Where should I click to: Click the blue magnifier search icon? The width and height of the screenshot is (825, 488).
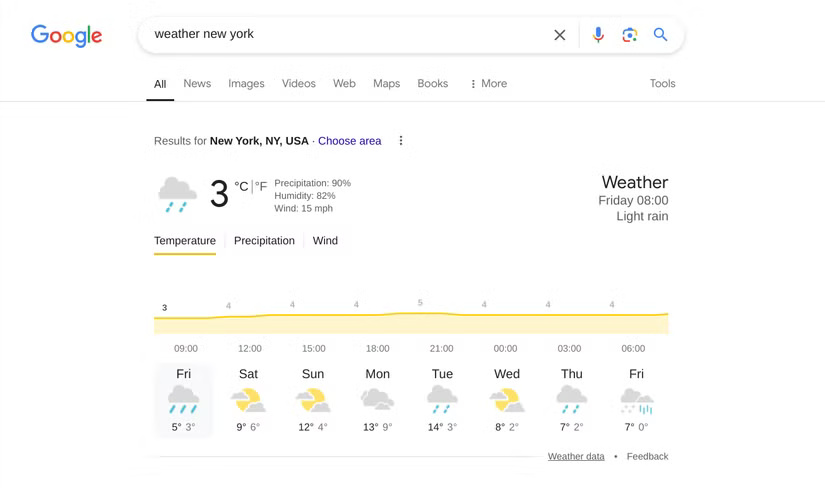coord(660,35)
